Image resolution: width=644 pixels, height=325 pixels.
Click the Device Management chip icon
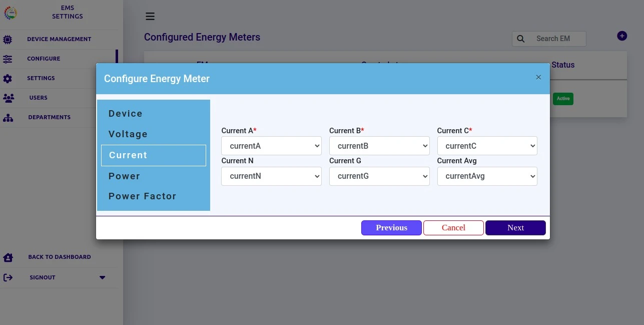[x=8, y=39]
